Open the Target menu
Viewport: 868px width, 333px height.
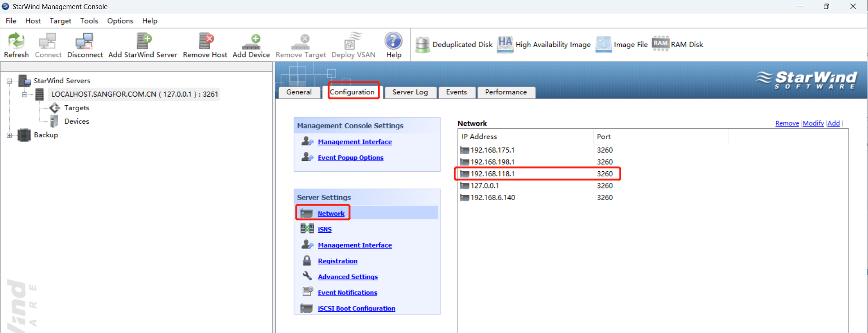click(x=61, y=21)
